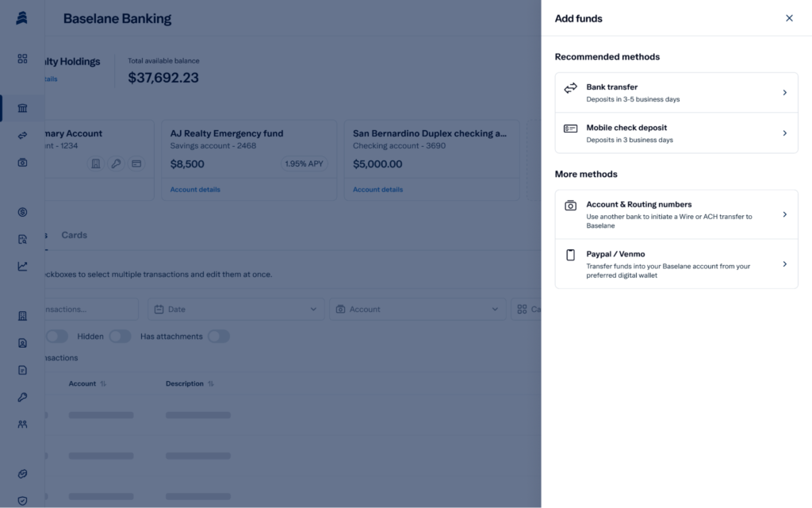Open the transfers arrows icon in the sidebar

point(22,135)
